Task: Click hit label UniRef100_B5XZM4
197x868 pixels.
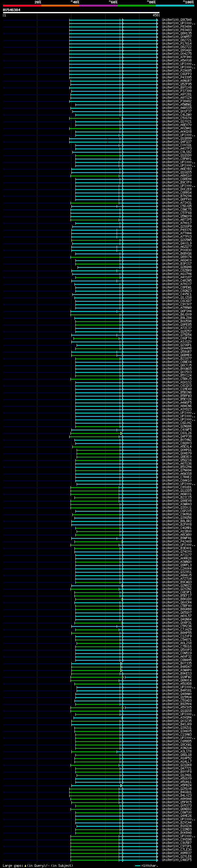Action: pyautogui.click(x=176, y=467)
